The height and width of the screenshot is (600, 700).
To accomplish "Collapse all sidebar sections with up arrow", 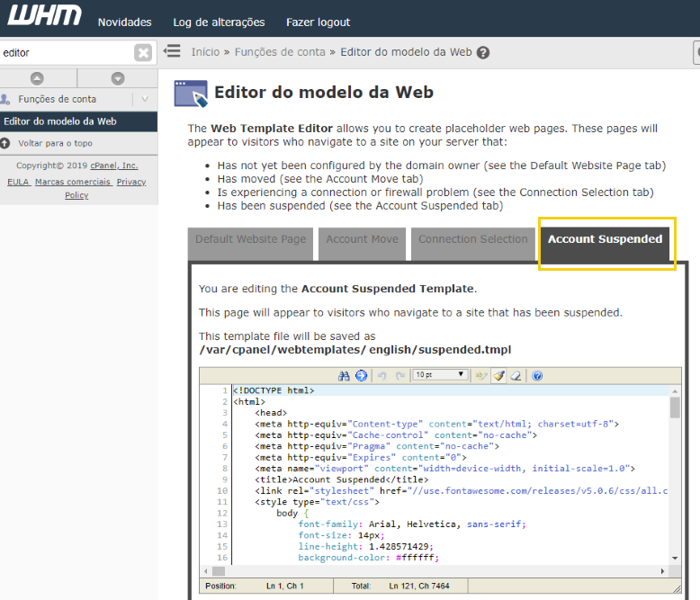I will pos(37,78).
